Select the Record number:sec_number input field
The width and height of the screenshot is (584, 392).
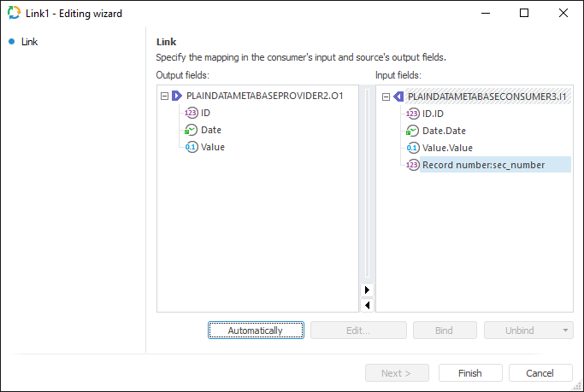point(483,165)
